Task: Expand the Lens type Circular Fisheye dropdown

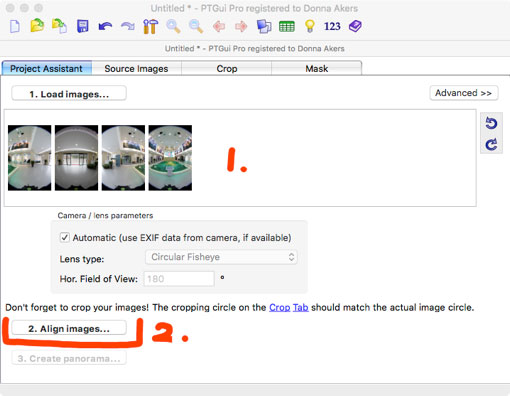Action: point(221,257)
